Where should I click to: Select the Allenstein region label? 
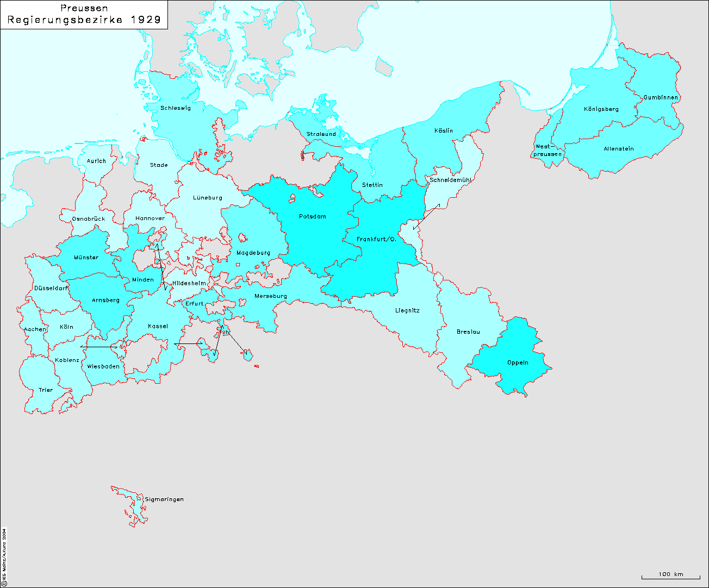coord(619,149)
